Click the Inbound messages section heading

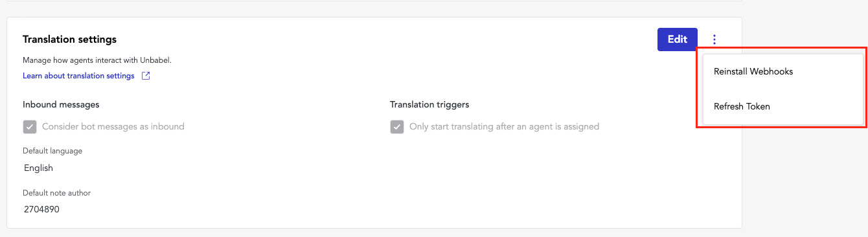click(x=61, y=104)
